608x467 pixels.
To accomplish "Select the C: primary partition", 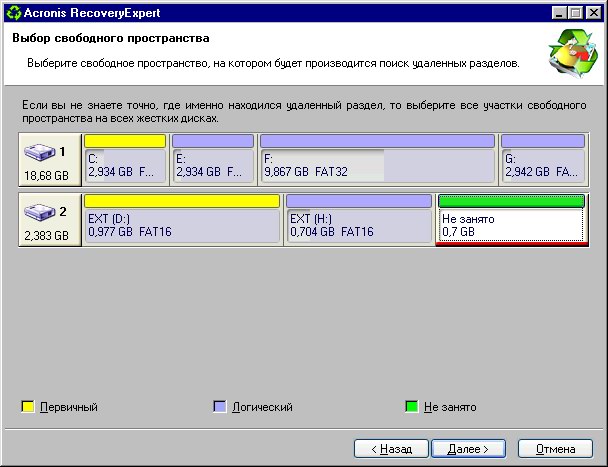I will pyautogui.click(x=124, y=165).
